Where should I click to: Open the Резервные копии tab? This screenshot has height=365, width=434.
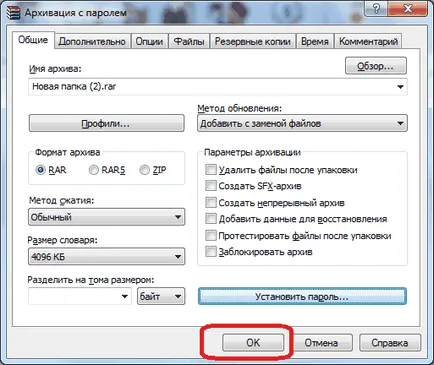253,41
